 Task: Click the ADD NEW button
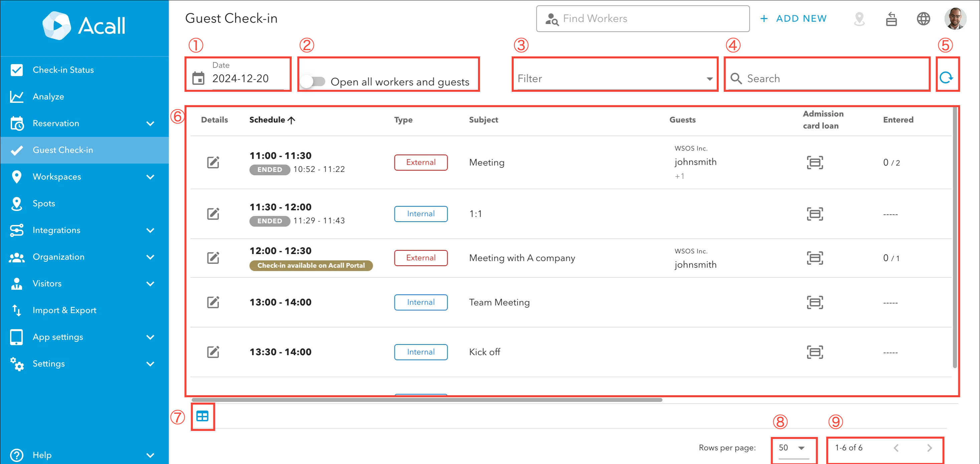pyautogui.click(x=793, y=19)
